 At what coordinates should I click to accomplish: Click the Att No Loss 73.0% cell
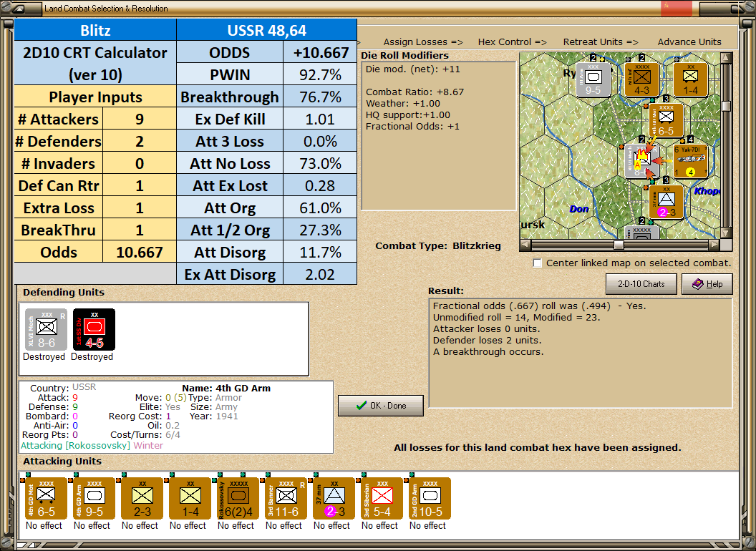[x=320, y=163]
